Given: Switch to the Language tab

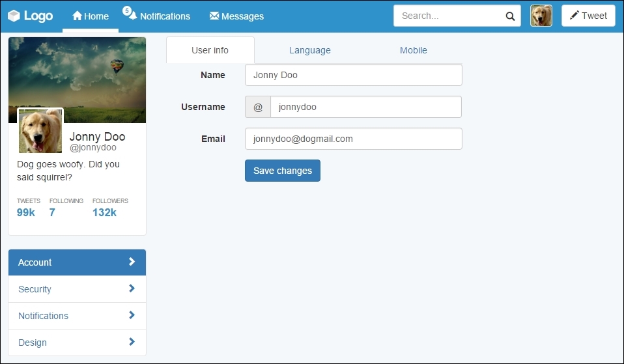Looking at the screenshot, I should [x=309, y=50].
